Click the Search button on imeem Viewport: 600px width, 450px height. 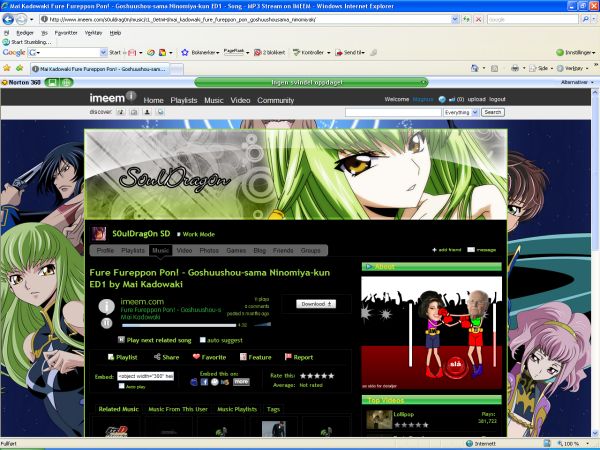[x=492, y=112]
